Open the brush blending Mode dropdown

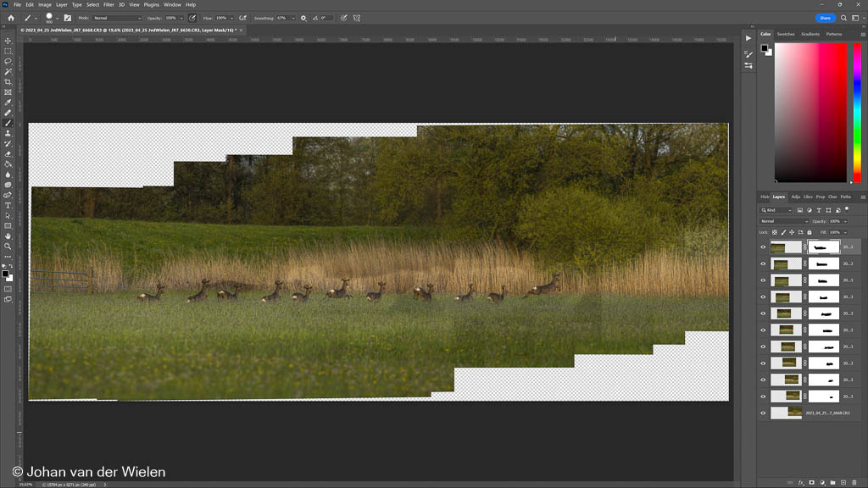click(117, 18)
